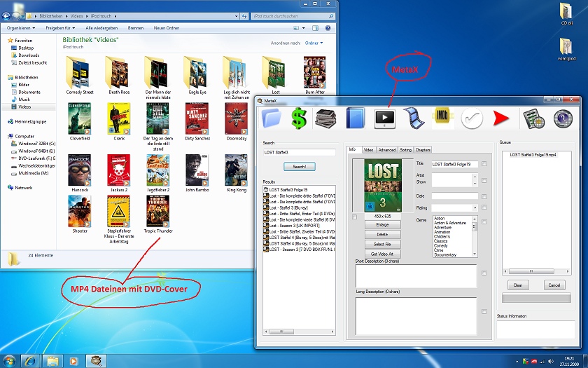Select the Jackass 2 movie file

pos(119,172)
